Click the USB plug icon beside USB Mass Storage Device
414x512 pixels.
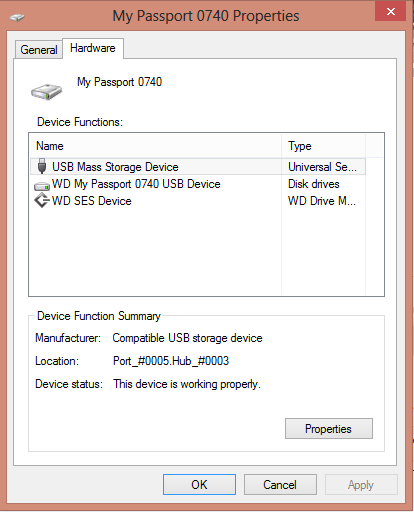42,166
